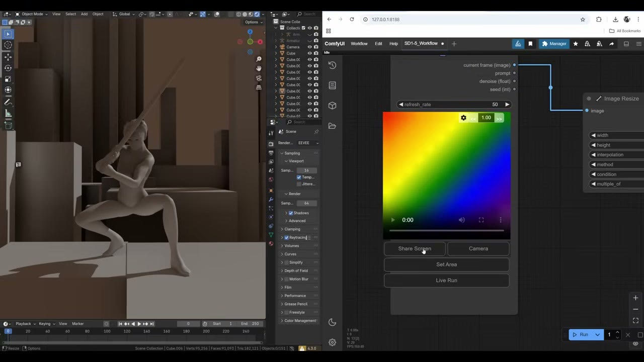Image resolution: width=644 pixels, height=362 pixels.
Task: Click the ComfyUI fit view icon
Action: pos(635,320)
